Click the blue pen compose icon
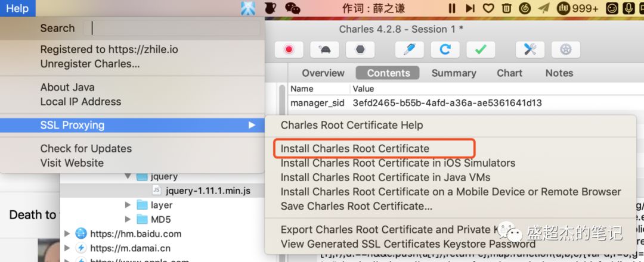The width and height of the screenshot is (644, 262). click(410, 49)
